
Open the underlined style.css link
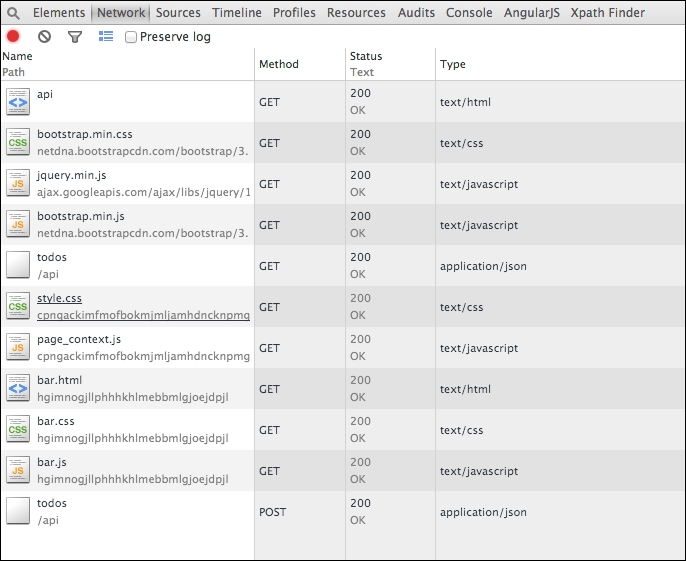[59, 298]
